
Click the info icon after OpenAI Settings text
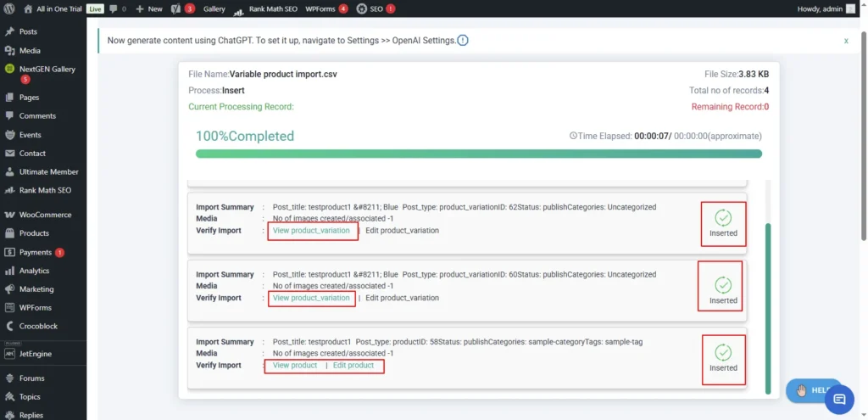tap(463, 41)
